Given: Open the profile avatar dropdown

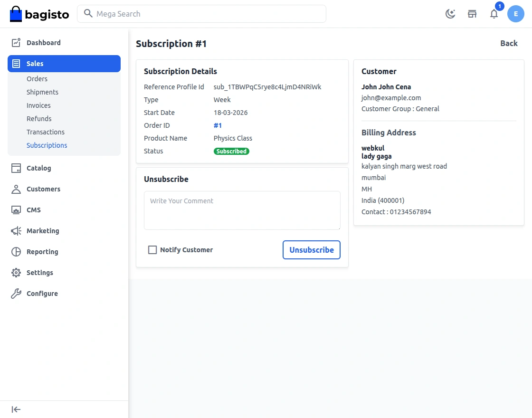Looking at the screenshot, I should [x=516, y=14].
